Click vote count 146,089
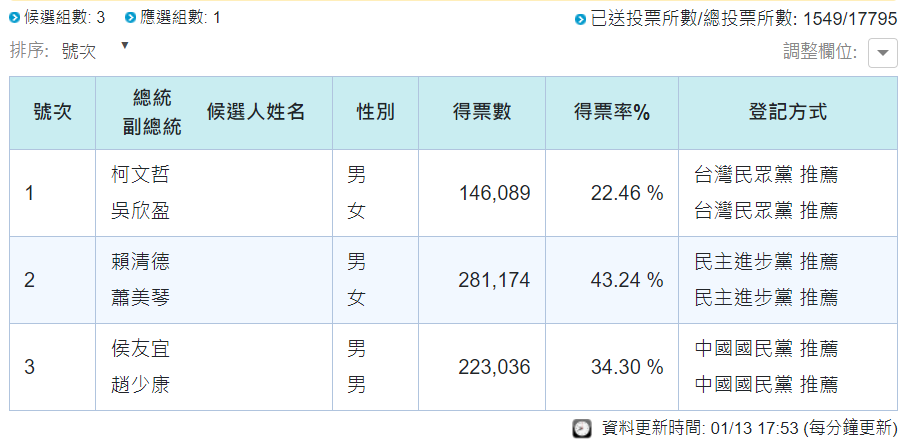Image resolution: width=918 pixels, height=442 pixels. point(494,193)
